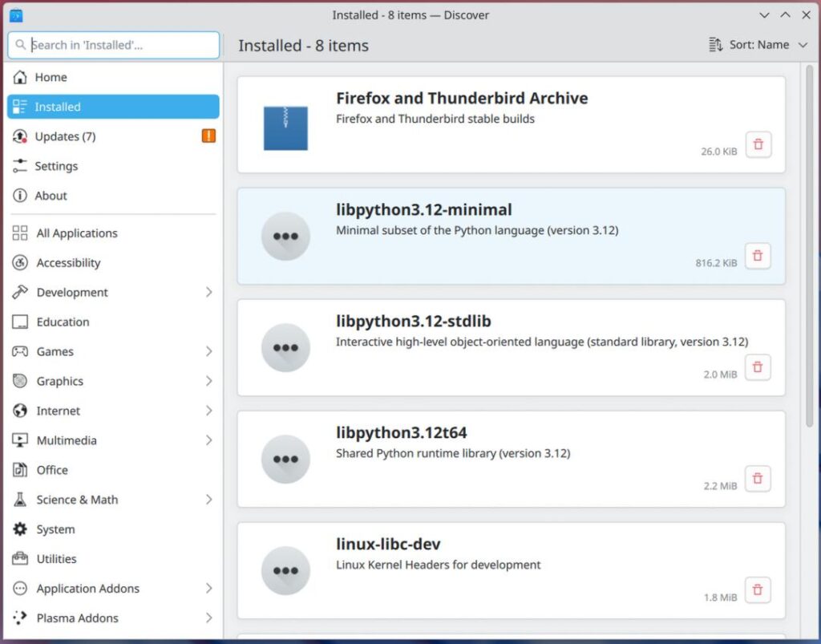Open the About page

click(x=113, y=196)
